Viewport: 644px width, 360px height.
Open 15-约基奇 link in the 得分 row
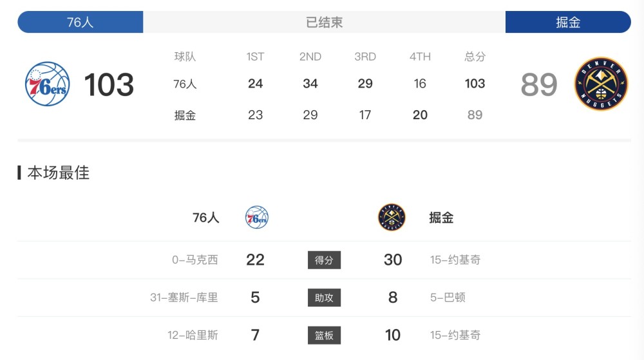[455, 260]
